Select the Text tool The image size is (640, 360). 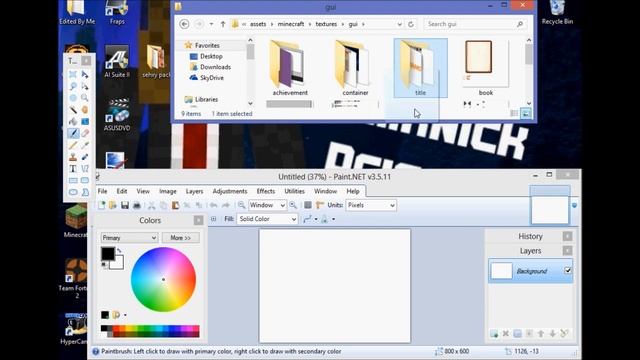click(x=73, y=168)
